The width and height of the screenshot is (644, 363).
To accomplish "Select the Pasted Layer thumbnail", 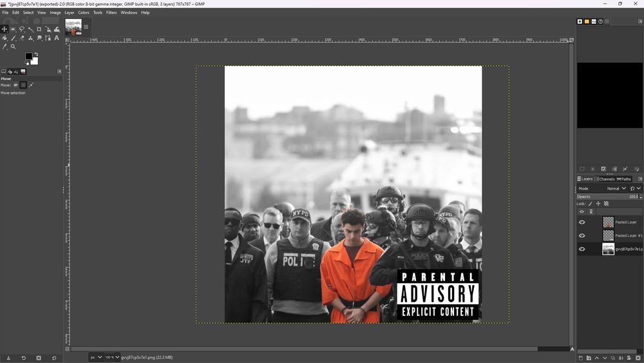I will [609, 222].
